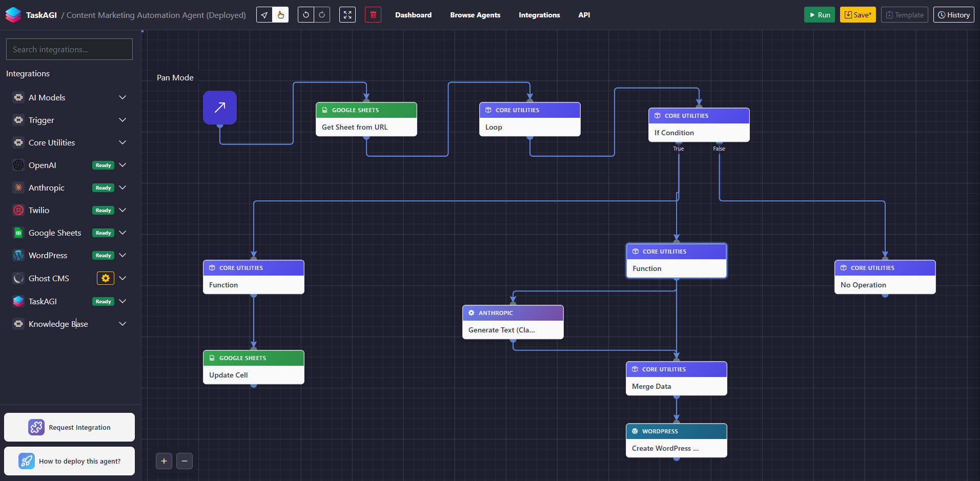Select the Anthropic Generate Text node
The height and width of the screenshot is (481, 980).
513,322
